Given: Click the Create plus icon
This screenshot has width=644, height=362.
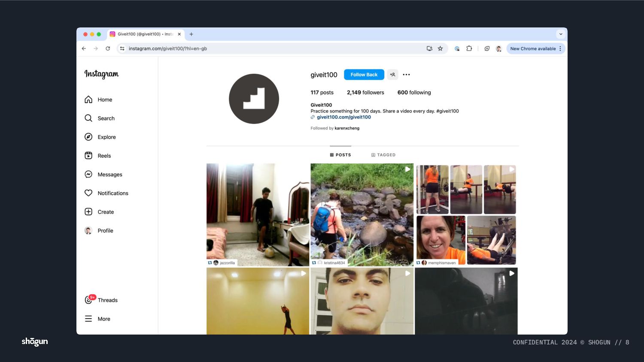Looking at the screenshot, I should click(x=88, y=212).
